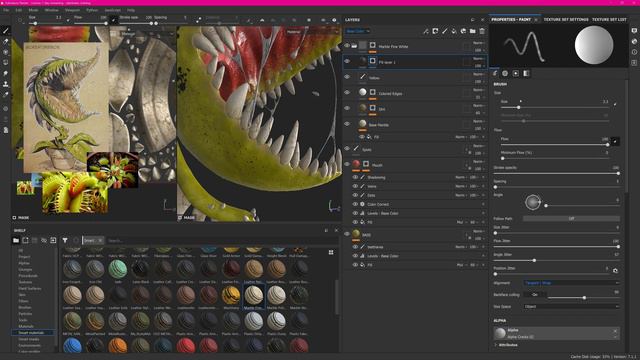Click shelf import resources icon
The image size is (640, 360).
[53, 240]
